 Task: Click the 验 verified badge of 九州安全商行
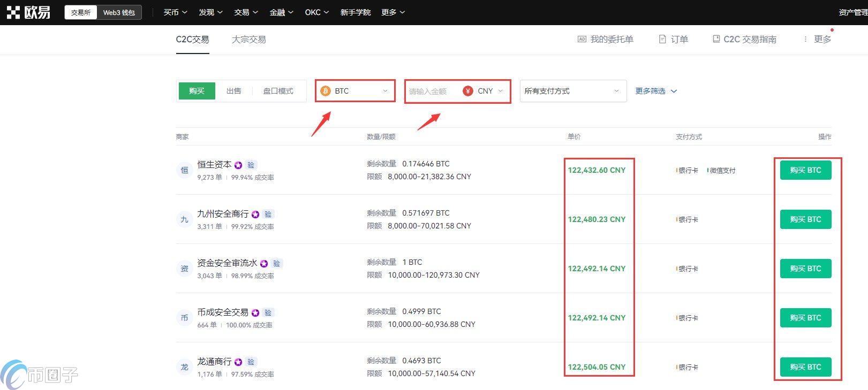coord(268,215)
